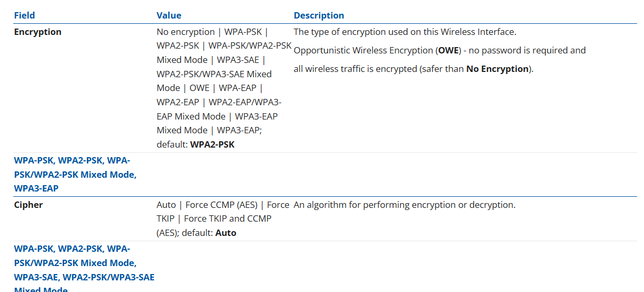Image resolution: width=644 pixels, height=292 pixels.
Task: Click bold OWE abbreviation in the description
Action: 448,50
